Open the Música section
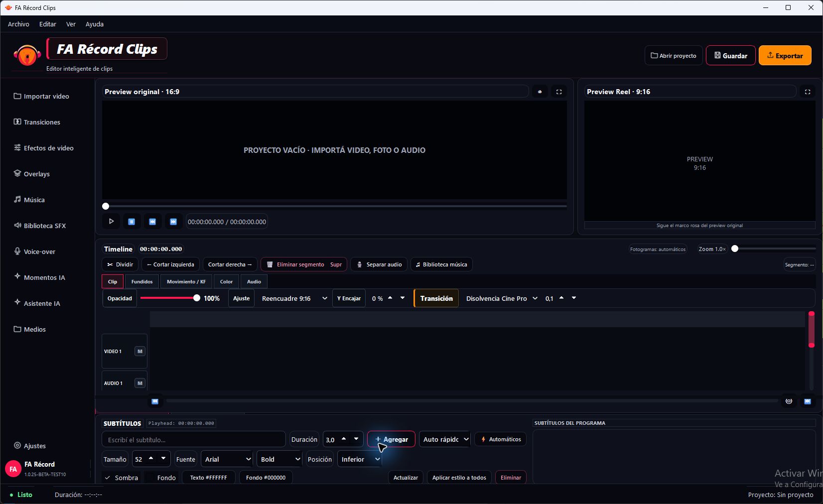The width and height of the screenshot is (823, 504). coord(29,200)
